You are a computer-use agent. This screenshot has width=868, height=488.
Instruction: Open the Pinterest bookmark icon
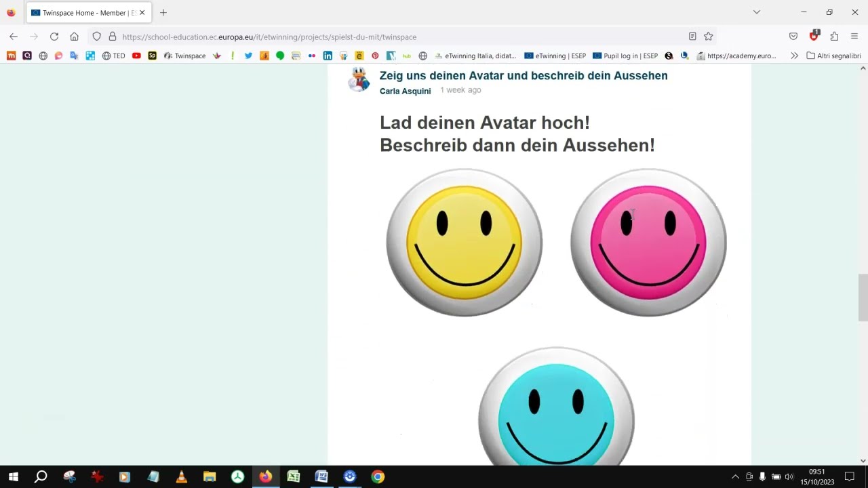point(375,56)
